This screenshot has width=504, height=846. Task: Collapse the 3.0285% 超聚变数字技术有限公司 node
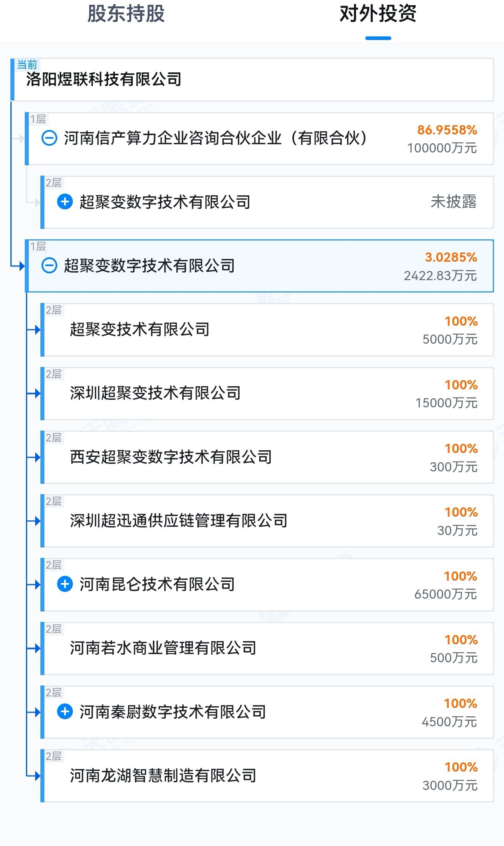pyautogui.click(x=49, y=266)
